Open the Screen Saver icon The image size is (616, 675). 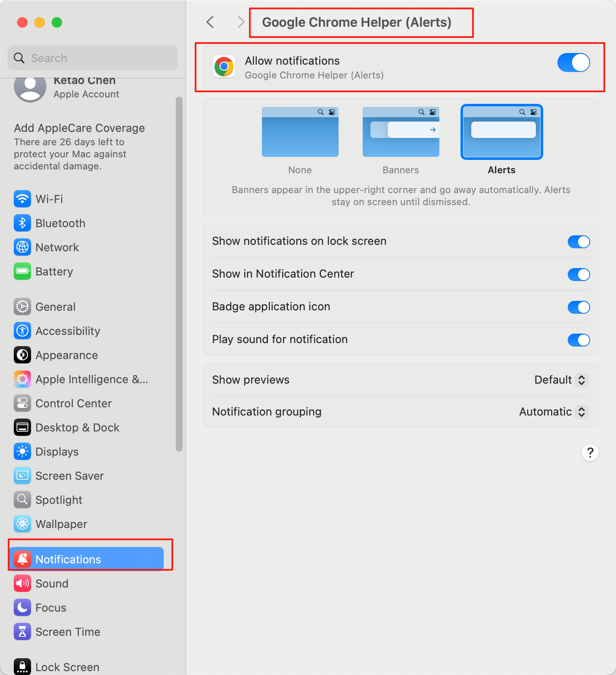(x=22, y=475)
